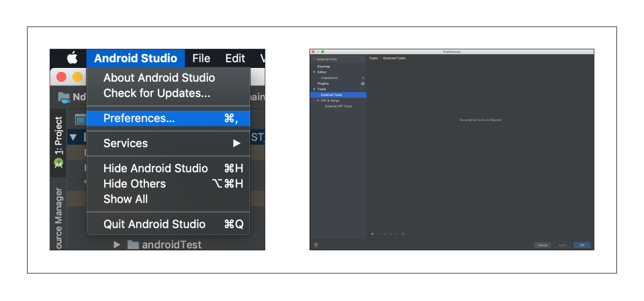Select External Diff Tools in sidebar

338,106
